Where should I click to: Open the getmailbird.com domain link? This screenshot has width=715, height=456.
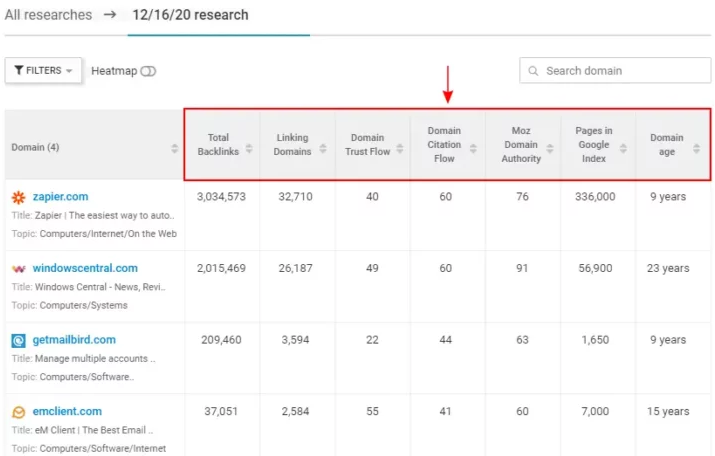[74, 340]
